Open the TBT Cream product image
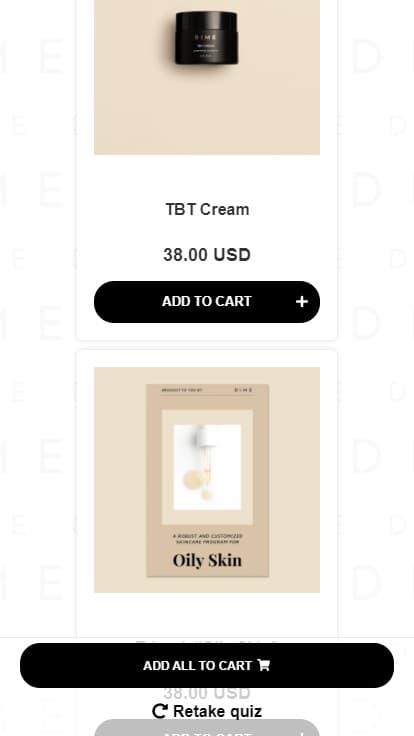The width and height of the screenshot is (414, 736). pyautogui.click(x=207, y=77)
